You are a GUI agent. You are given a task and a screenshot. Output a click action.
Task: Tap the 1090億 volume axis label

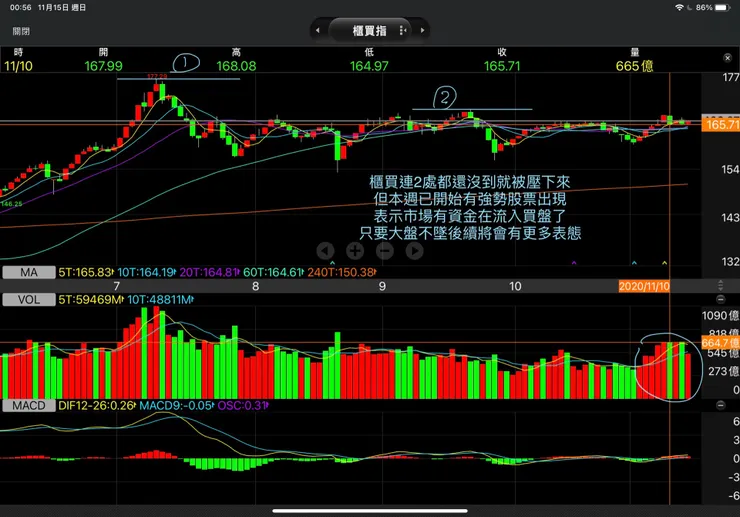pyautogui.click(x=721, y=315)
